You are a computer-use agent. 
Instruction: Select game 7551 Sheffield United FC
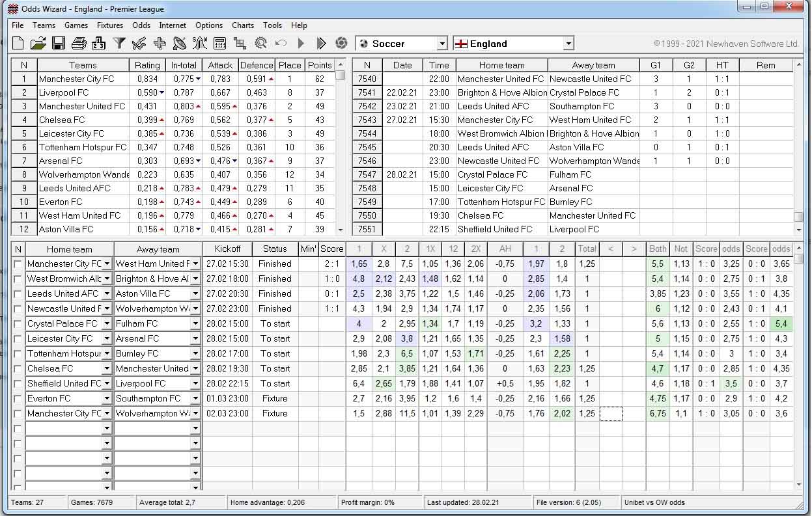[x=572, y=229]
